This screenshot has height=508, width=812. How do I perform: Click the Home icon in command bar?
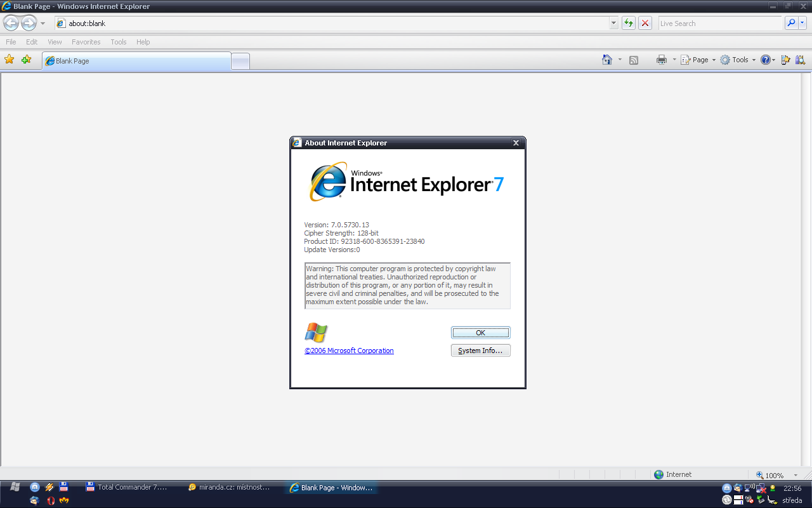tap(607, 60)
